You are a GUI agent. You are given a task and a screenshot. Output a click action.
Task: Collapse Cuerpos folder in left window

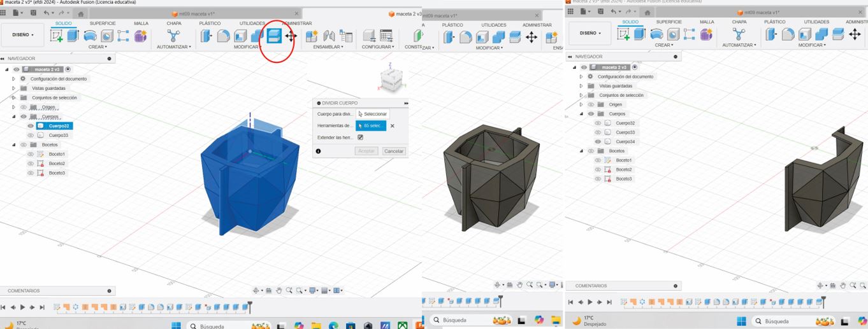[x=14, y=116]
